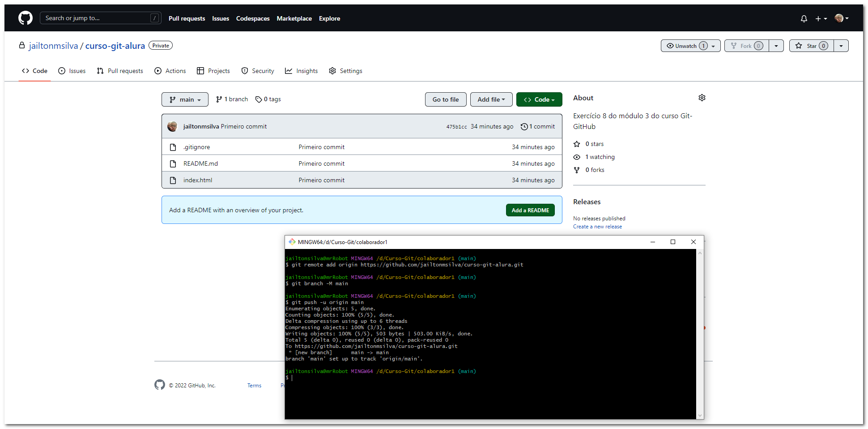The width and height of the screenshot is (868, 429).
Task: Open jailtonmsilva owner profile link
Action: (53, 46)
